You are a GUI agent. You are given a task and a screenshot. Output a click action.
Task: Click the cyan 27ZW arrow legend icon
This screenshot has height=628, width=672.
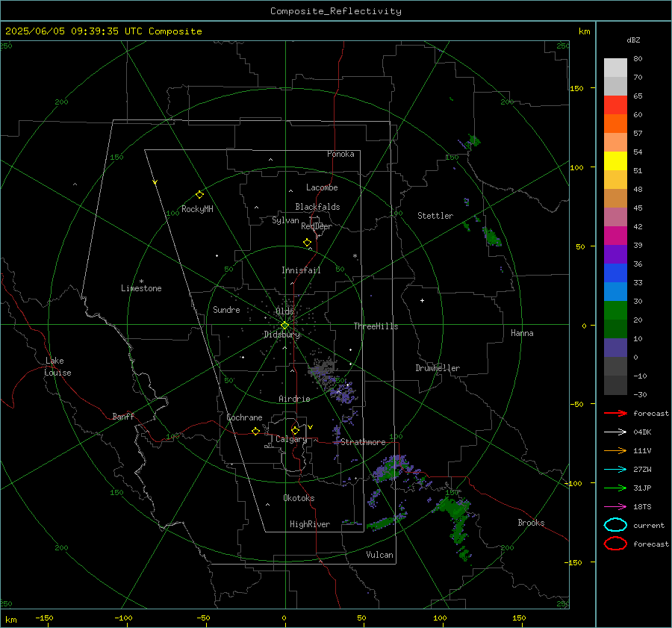(x=615, y=470)
